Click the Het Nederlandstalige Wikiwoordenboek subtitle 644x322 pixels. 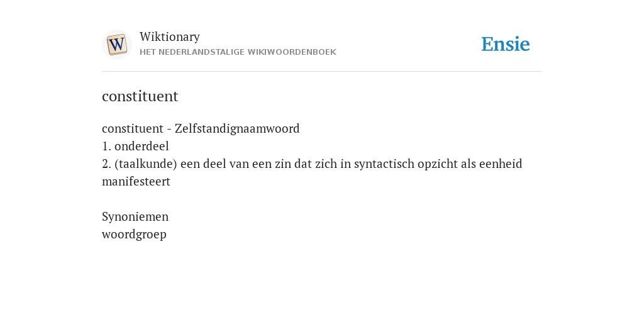(238, 52)
